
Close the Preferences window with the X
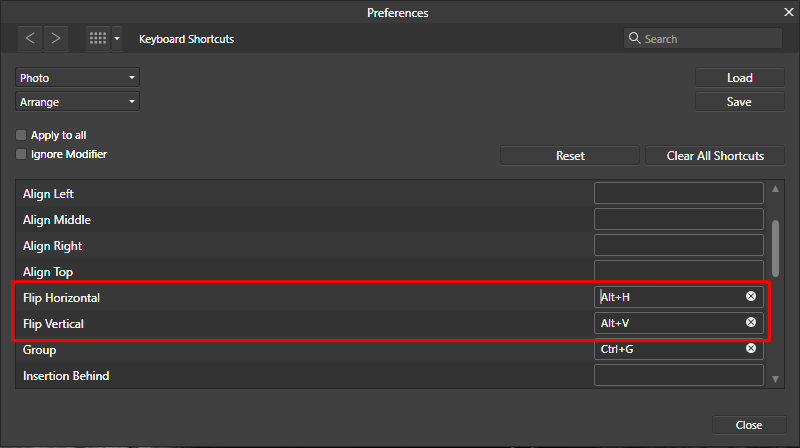787,13
